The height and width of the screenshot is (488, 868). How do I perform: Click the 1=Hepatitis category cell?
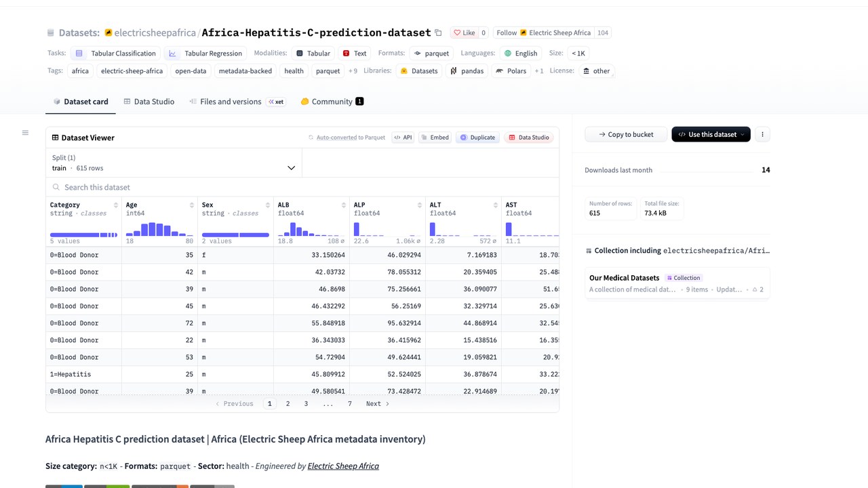pos(84,374)
